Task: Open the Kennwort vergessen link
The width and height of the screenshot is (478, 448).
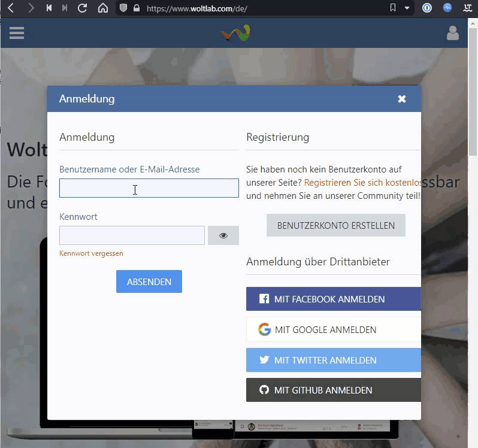Action: tap(91, 253)
